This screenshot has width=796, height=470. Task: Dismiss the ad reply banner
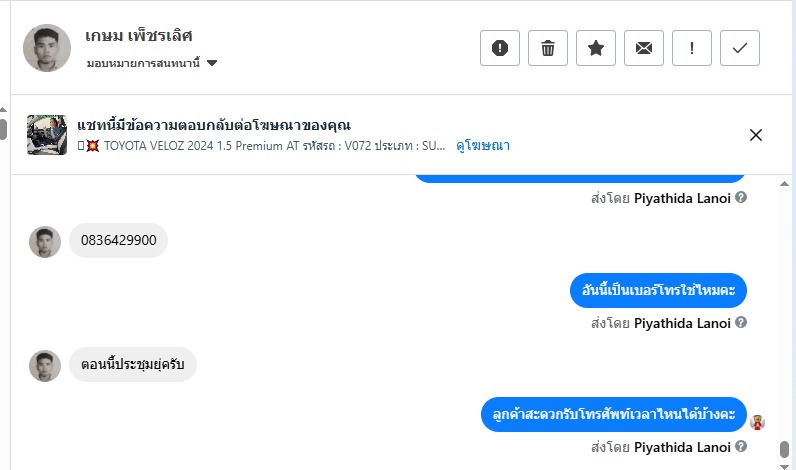(756, 135)
